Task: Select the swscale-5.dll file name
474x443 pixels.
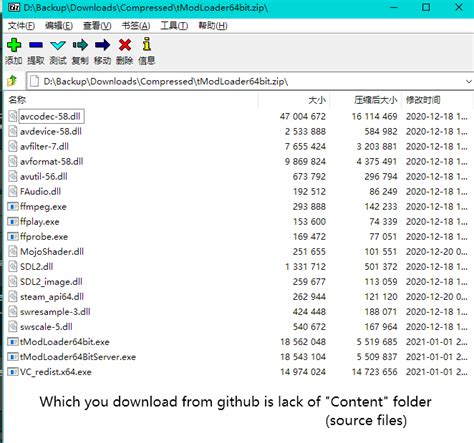Action: [x=46, y=327]
